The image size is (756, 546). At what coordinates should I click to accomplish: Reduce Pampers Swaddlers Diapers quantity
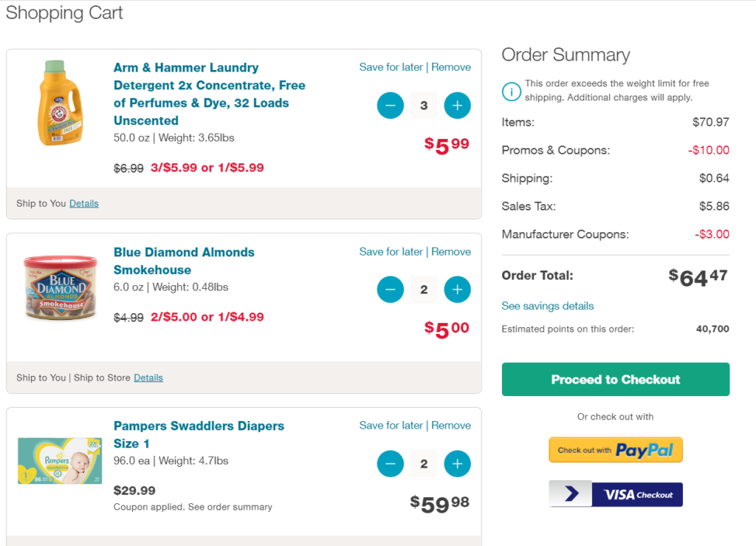391,464
